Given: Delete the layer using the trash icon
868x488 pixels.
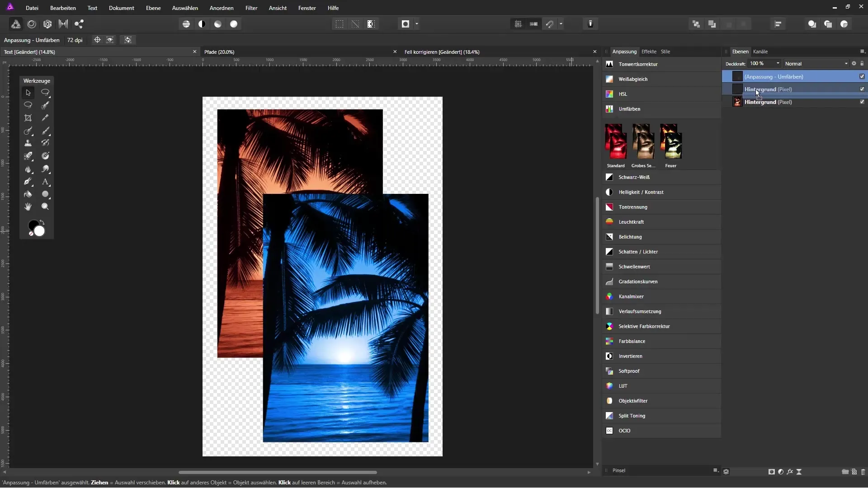Looking at the screenshot, I should point(863,472).
